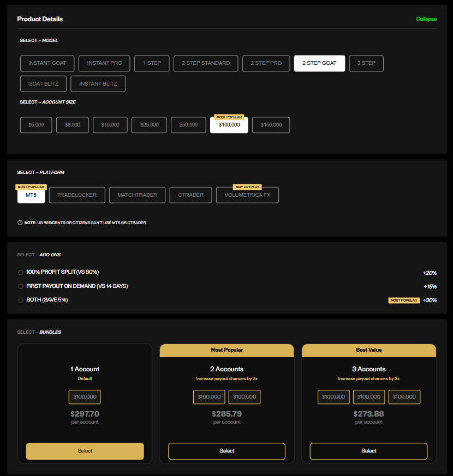Choose the 3 Accounts best value bundle
The image size is (453, 476).
coord(368,451)
